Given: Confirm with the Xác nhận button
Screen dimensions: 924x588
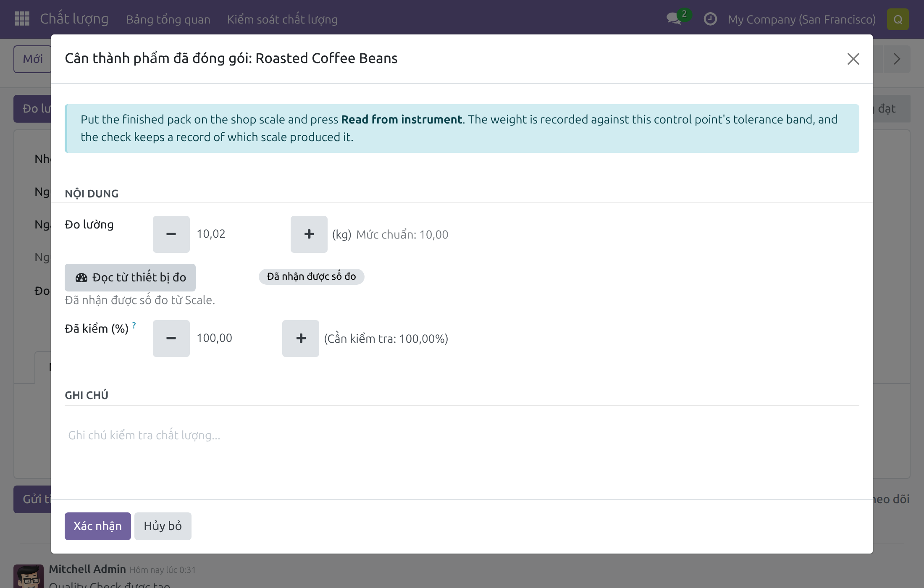Looking at the screenshot, I should 98,526.
